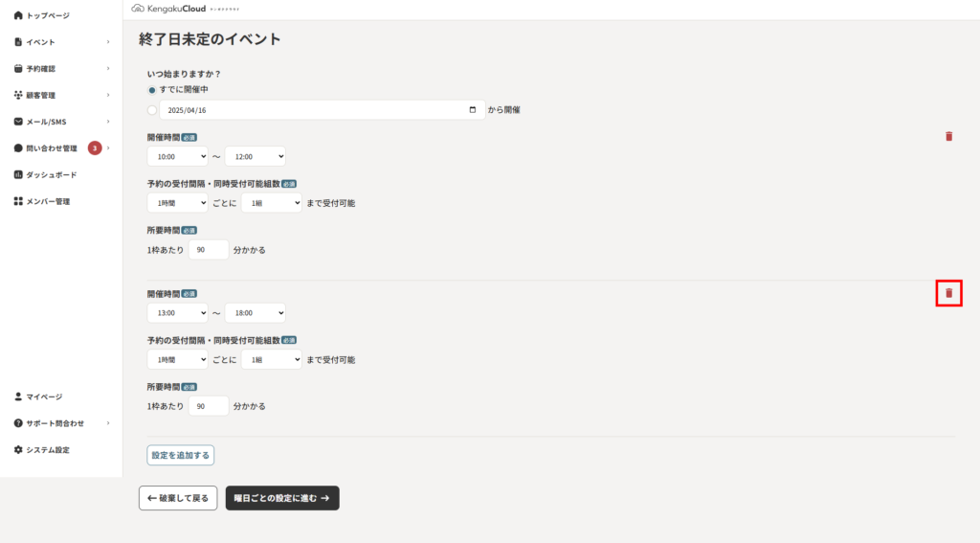Click the KengakuCloud logo
This screenshot has width=980, height=543.
(168, 9)
